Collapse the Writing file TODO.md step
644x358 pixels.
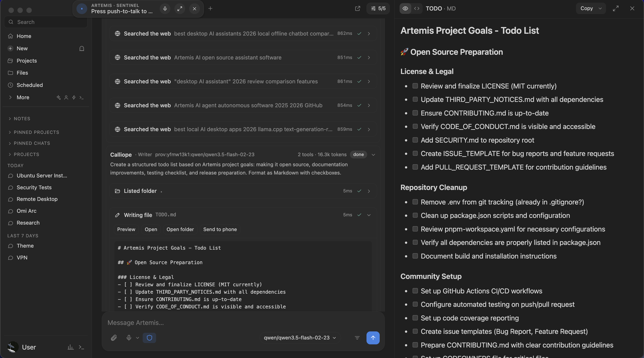[369, 215]
